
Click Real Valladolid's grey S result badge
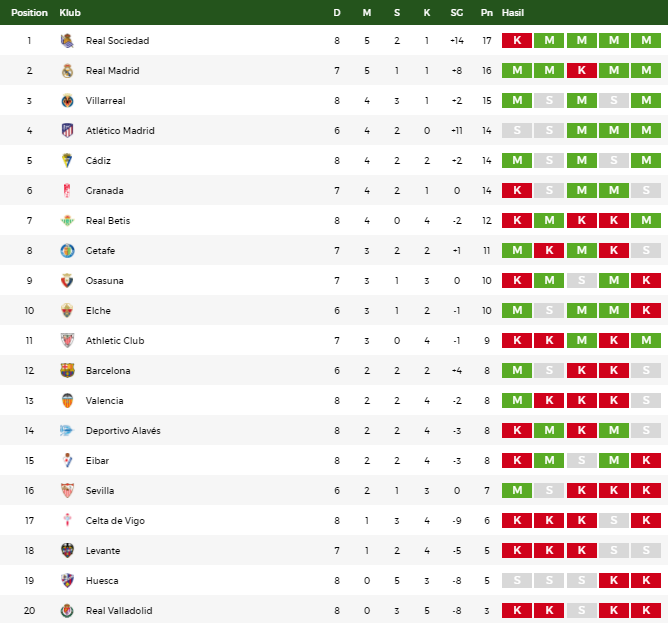(x=582, y=610)
